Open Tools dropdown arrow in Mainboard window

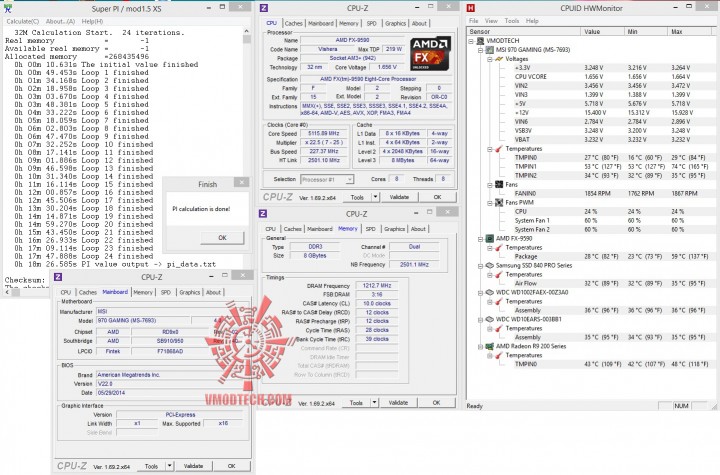coord(169,466)
